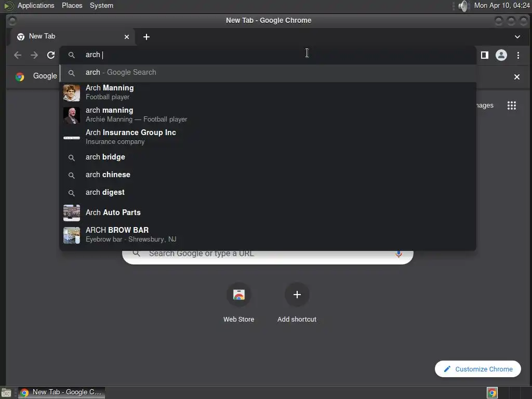Select the 'arch digest' suggestion
This screenshot has width=532, height=399.
268,192
